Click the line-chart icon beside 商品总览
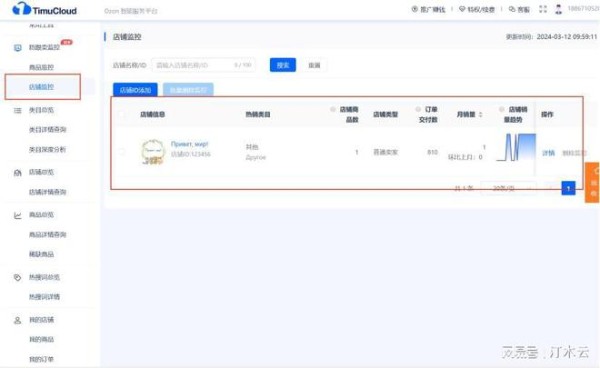The image size is (600, 368). coord(18,215)
